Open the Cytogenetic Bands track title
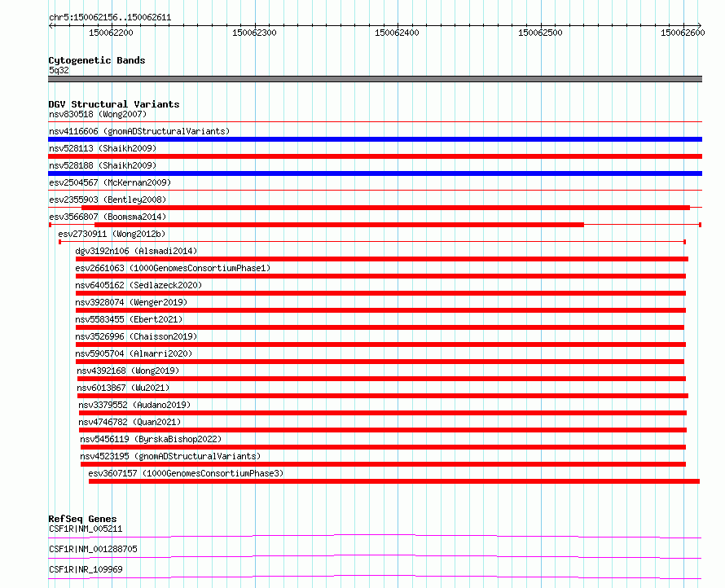This screenshot has height=588, width=725. coord(97,60)
